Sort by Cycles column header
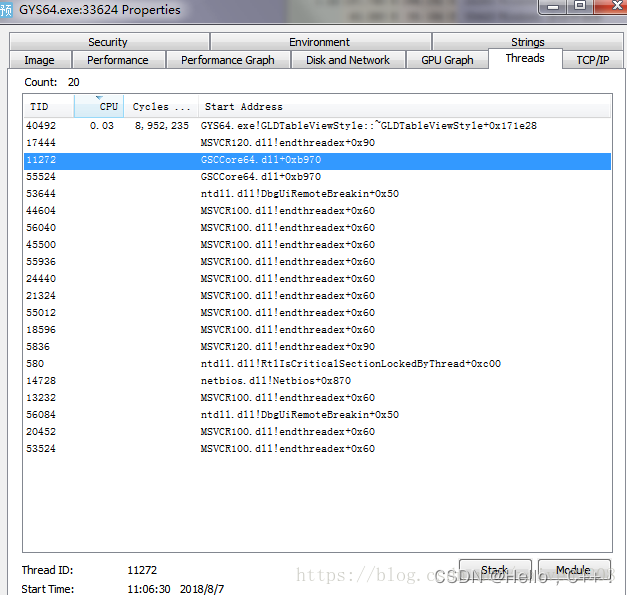This screenshot has height=595, width=627. (x=161, y=106)
